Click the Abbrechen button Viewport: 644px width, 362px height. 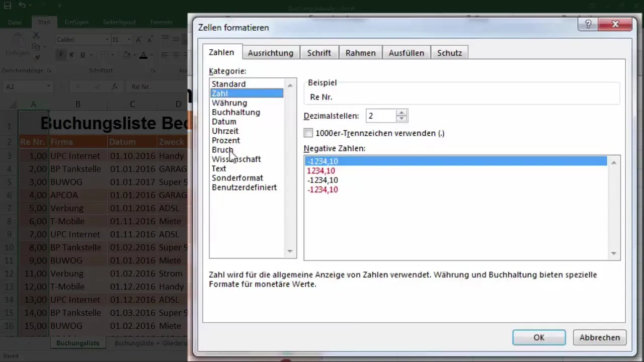click(600, 337)
